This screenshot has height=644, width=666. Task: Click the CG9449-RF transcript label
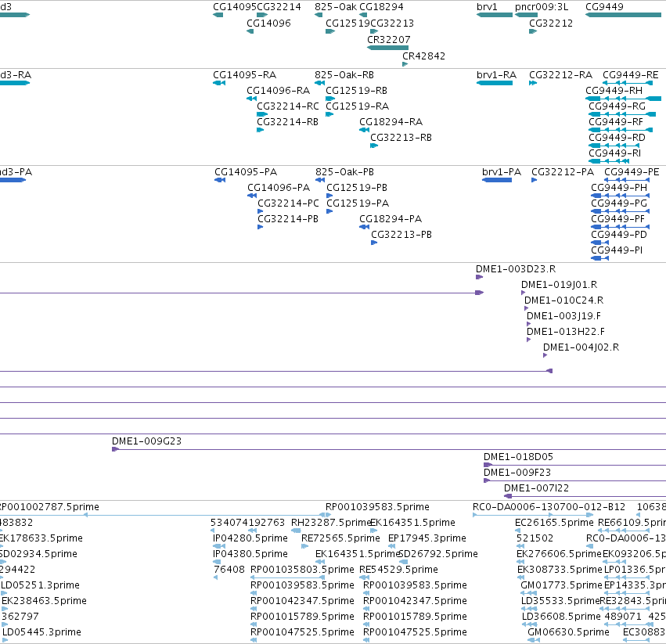click(x=616, y=122)
